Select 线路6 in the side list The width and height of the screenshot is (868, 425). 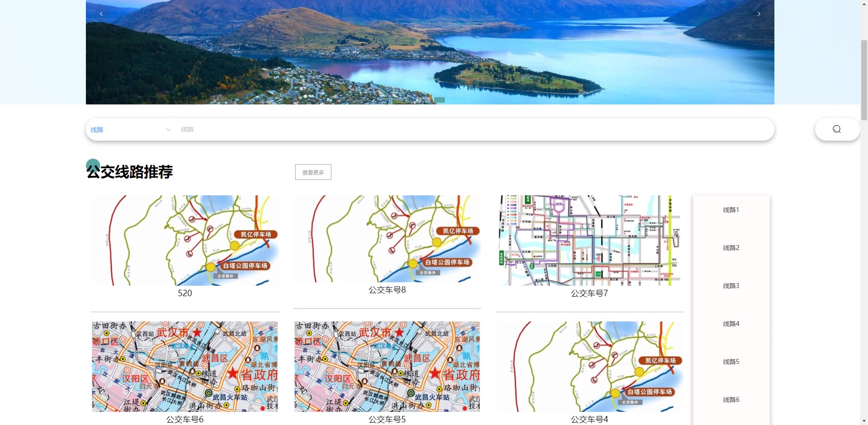pyautogui.click(x=731, y=400)
